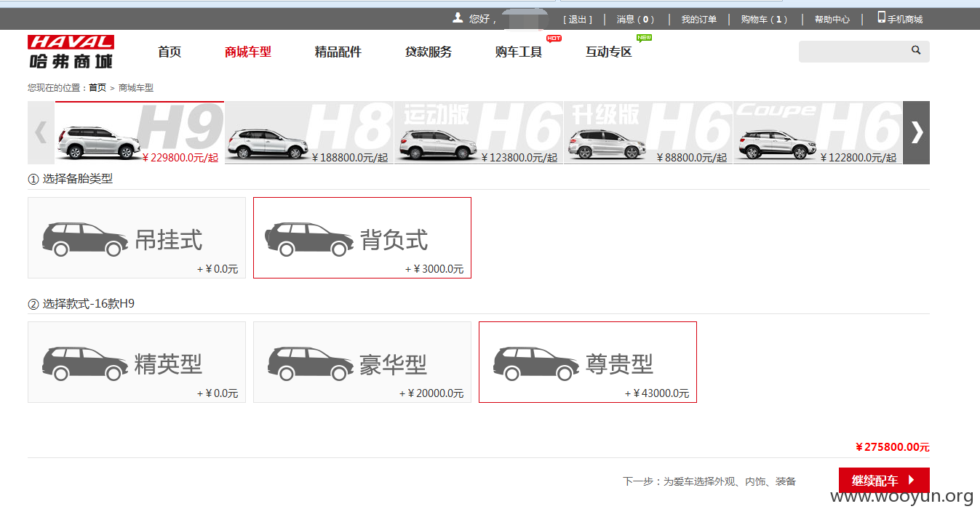Image resolution: width=980 pixels, height=517 pixels.
Task: Click the NEW badge above 互动专区
Action: 644,38
